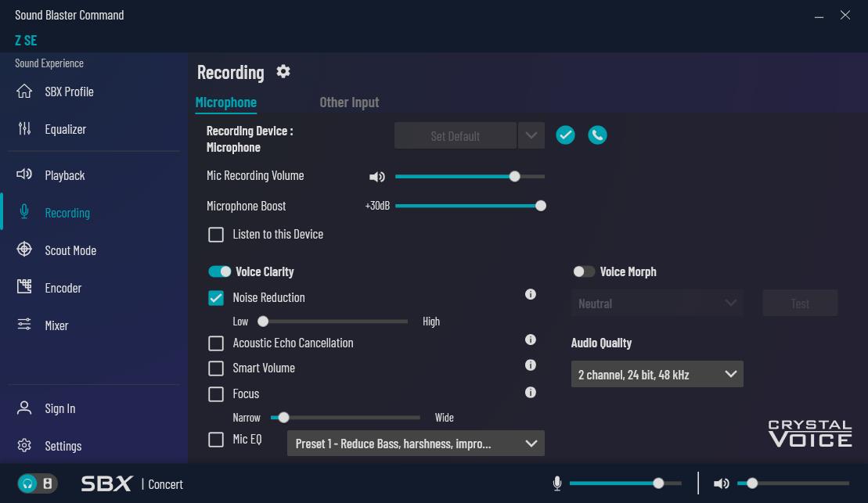Click the phone communication device icon
Screen dimensions: 868x503
point(597,135)
